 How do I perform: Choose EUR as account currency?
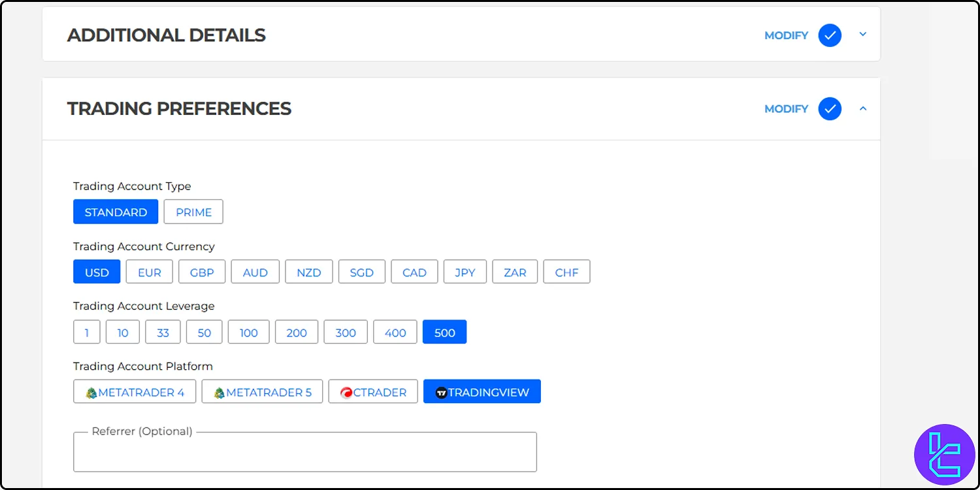coord(149,272)
